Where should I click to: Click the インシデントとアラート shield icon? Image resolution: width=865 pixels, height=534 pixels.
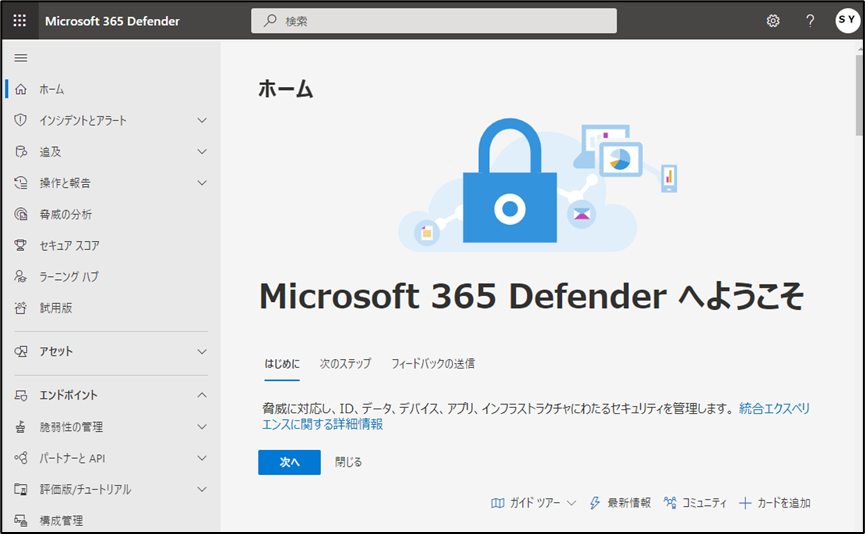pos(21,120)
